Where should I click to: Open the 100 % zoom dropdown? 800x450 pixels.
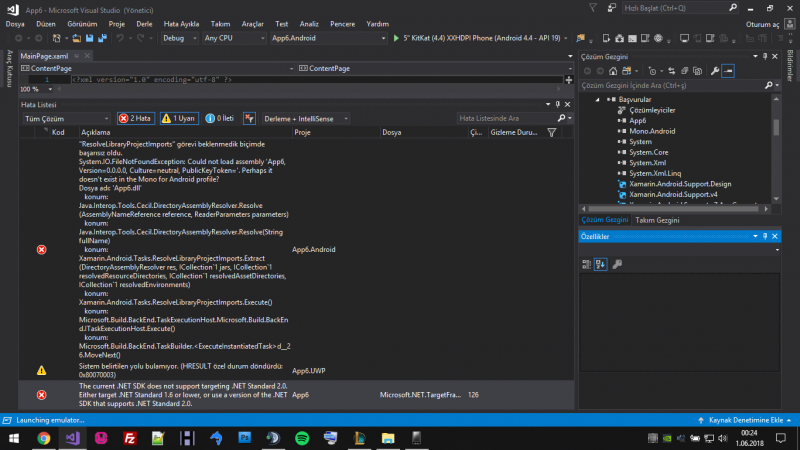50,89
